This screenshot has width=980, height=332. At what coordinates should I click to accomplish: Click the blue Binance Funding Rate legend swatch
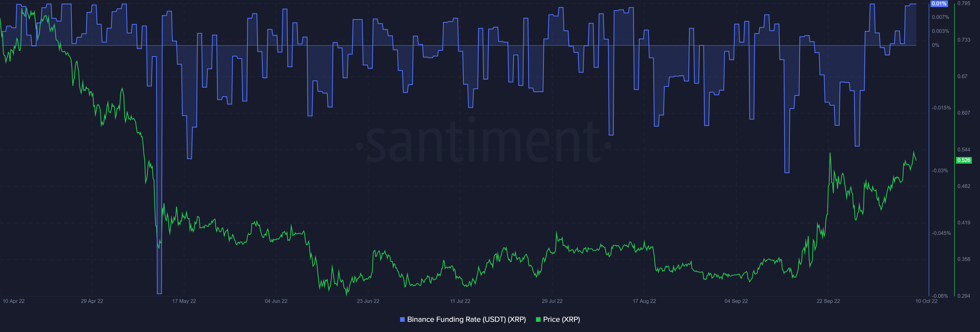(402, 319)
